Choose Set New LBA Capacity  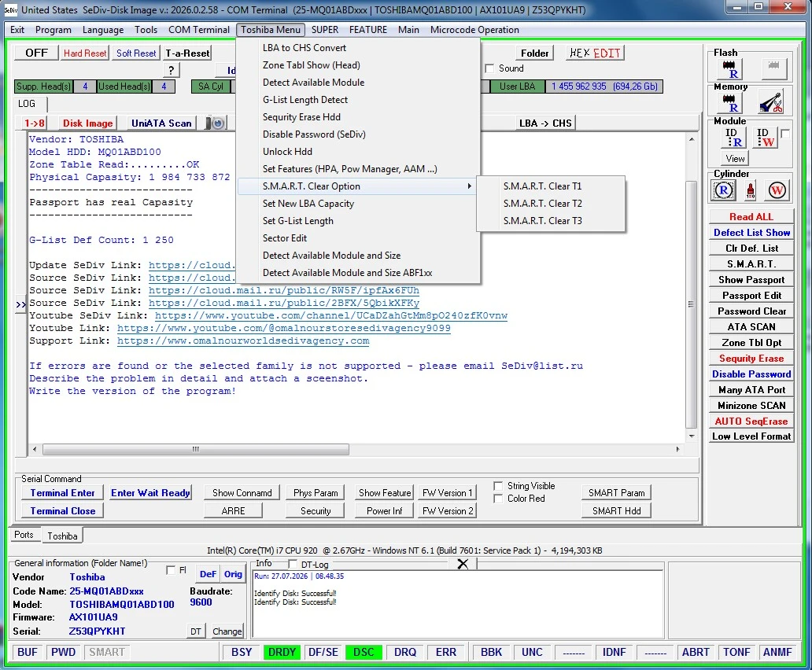(x=356, y=204)
